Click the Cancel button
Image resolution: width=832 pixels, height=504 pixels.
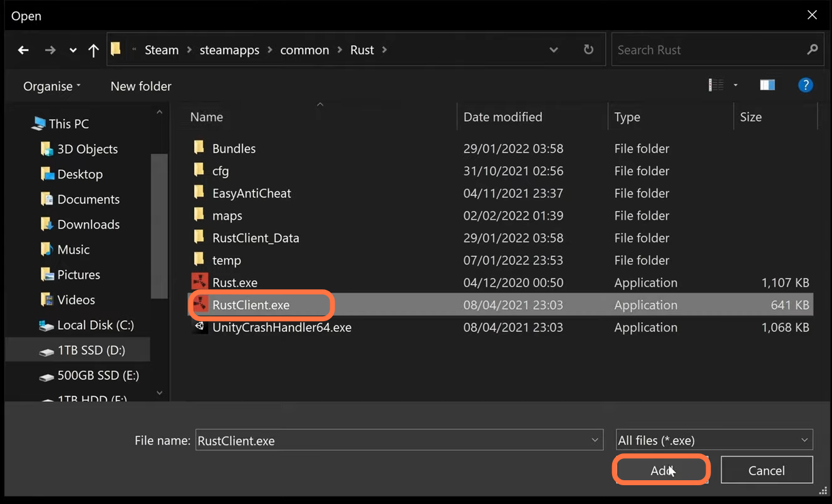767,470
